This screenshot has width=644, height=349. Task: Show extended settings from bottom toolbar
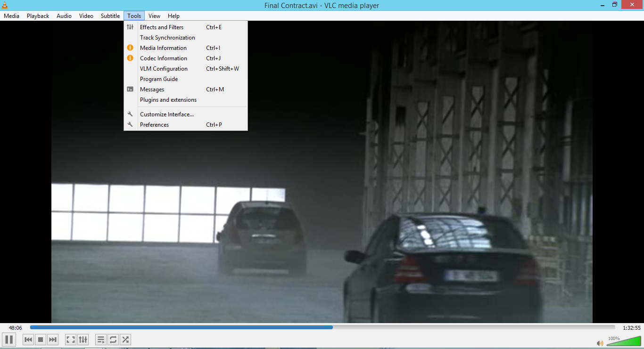83,339
